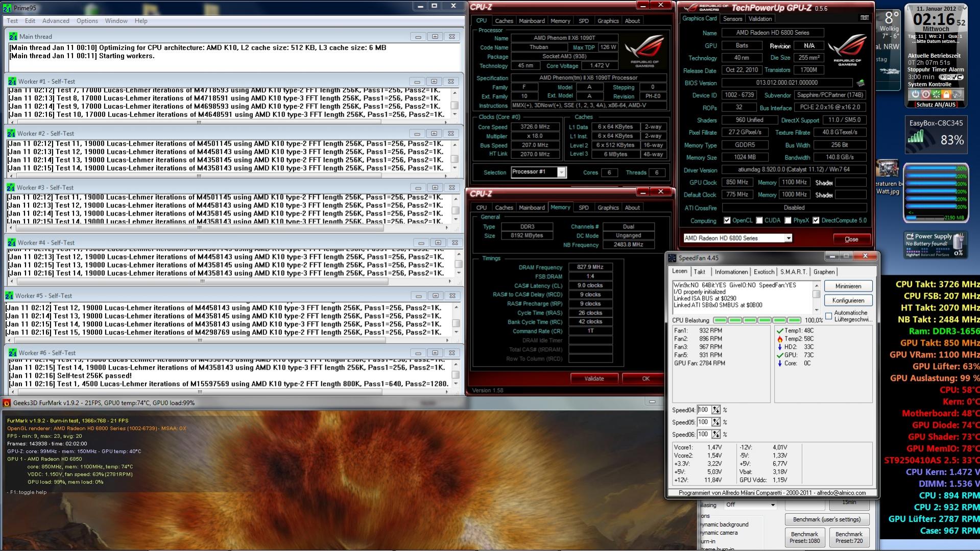Click the EasyBox Wi-Fi signal bars icon
The width and height of the screenshot is (980, 551).
click(x=915, y=136)
